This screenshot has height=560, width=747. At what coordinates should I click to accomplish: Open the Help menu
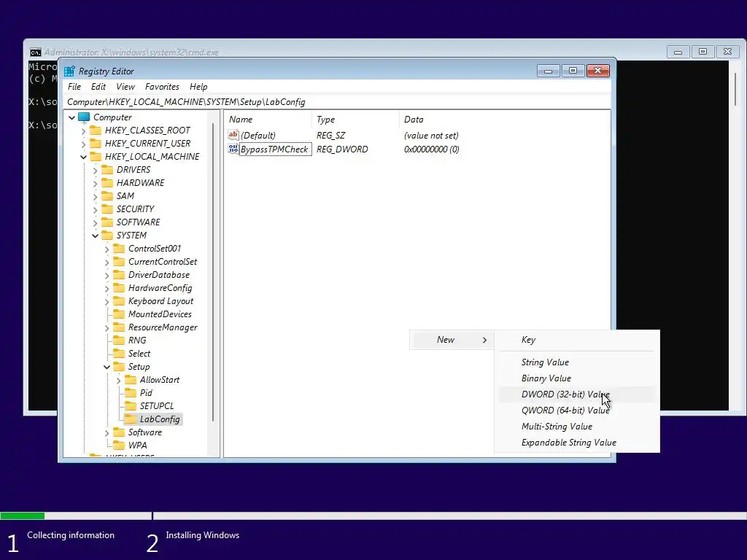click(198, 87)
